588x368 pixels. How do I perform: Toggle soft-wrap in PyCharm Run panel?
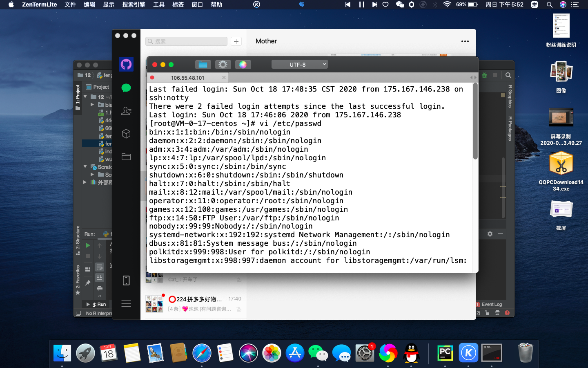pos(100,267)
